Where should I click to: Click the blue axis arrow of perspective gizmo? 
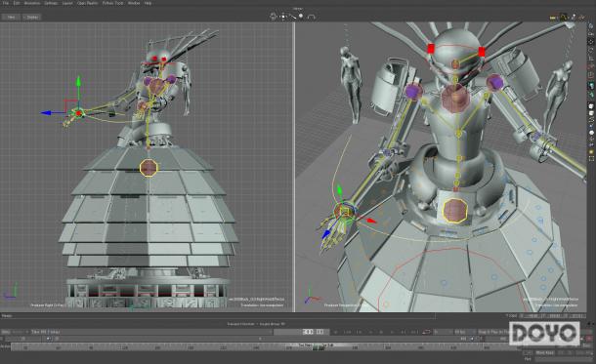coord(326,235)
